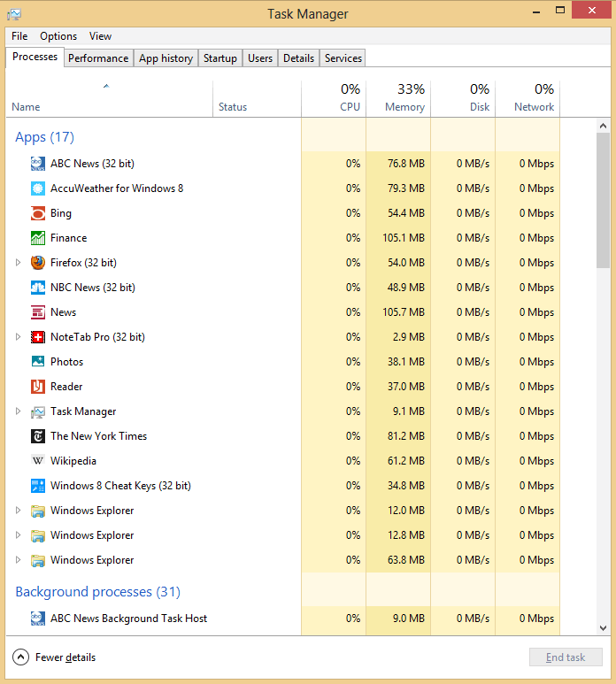Image resolution: width=616 pixels, height=684 pixels.
Task: Click the Bing app icon
Action: coord(38,213)
